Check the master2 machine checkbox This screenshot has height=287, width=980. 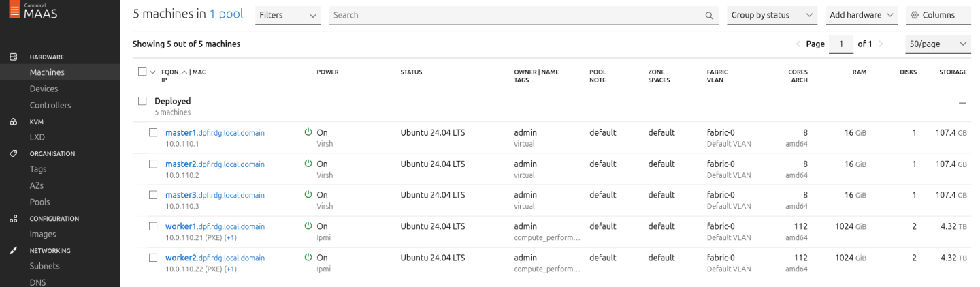pyautogui.click(x=153, y=164)
